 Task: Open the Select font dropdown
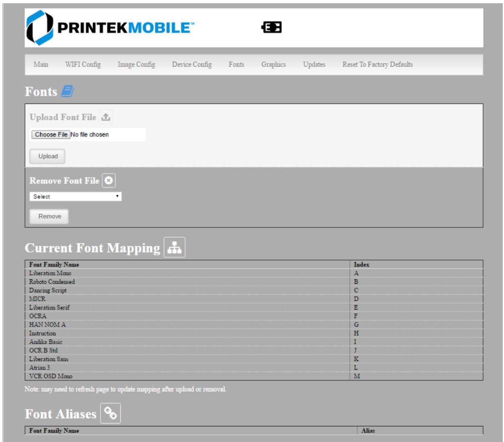tap(76, 196)
